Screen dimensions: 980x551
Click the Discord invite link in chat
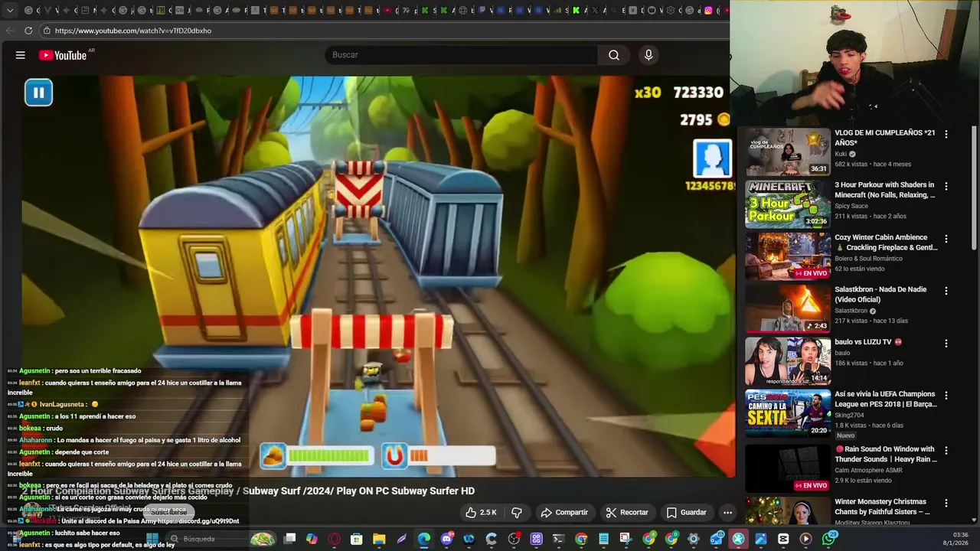[x=198, y=521]
